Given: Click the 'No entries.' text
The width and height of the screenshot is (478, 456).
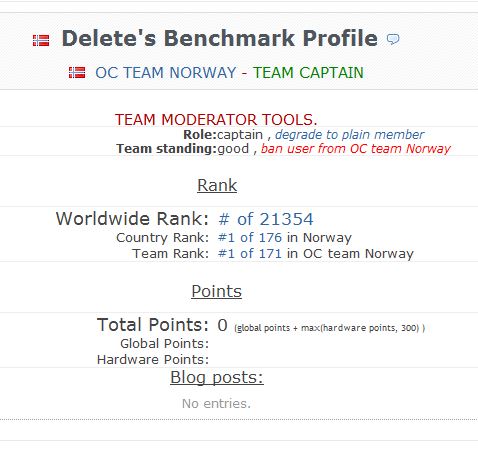Looking at the screenshot, I should click(x=216, y=404).
